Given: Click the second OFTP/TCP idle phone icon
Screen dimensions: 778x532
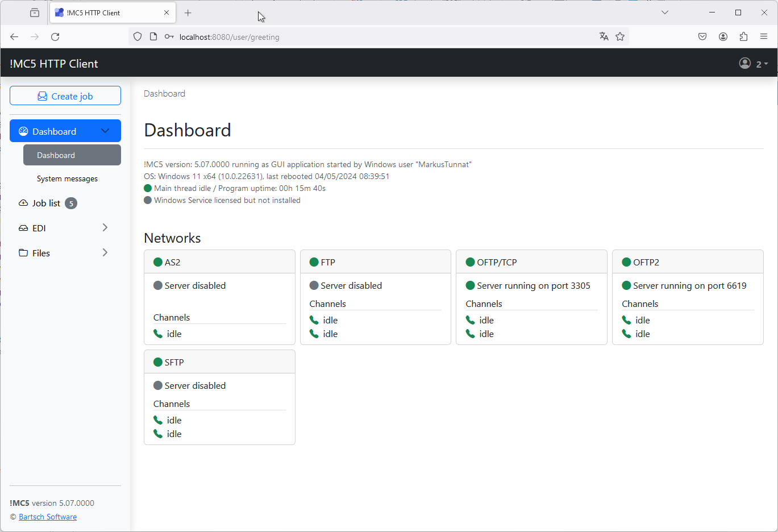Looking at the screenshot, I should [471, 334].
